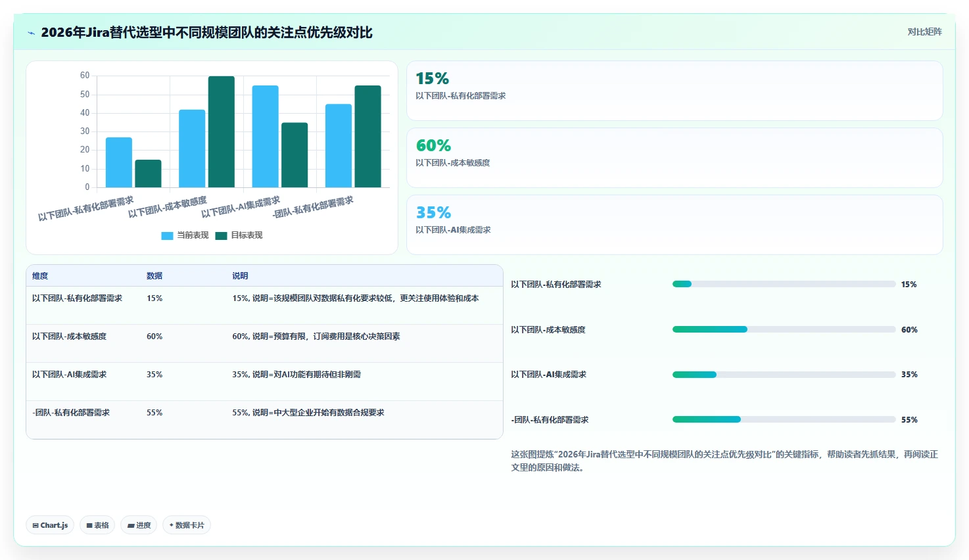The width and height of the screenshot is (969, 560).
Task: Click the 以下团队-成本敏感度 progress row label
Action: coord(548,330)
